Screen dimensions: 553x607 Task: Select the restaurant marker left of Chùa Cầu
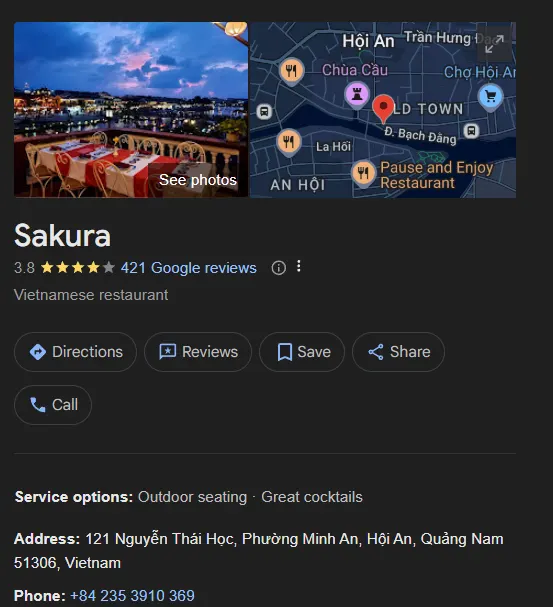coord(291,72)
